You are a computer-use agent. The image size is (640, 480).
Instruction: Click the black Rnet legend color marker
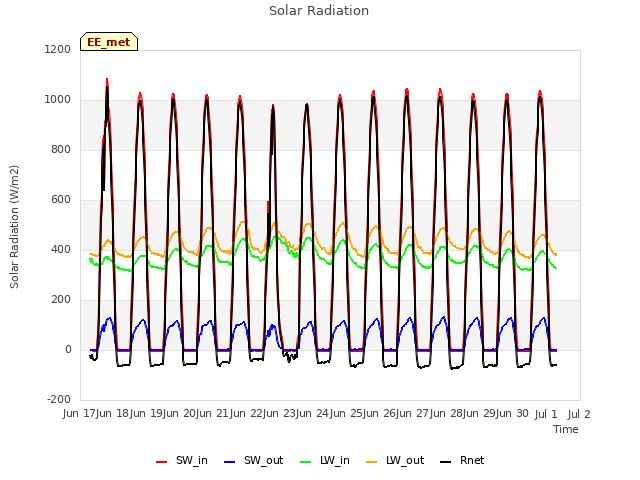[446, 462]
